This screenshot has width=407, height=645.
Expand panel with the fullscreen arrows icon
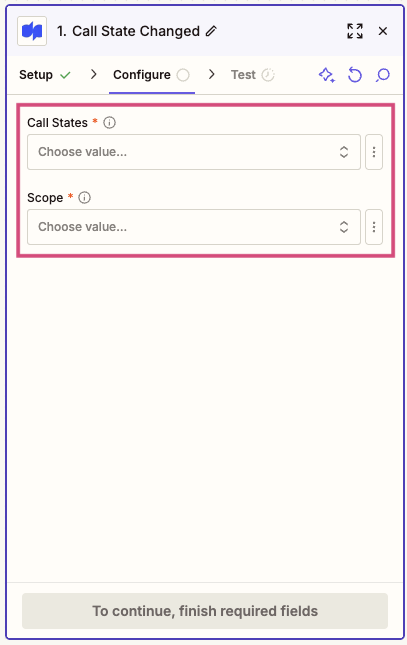(355, 31)
